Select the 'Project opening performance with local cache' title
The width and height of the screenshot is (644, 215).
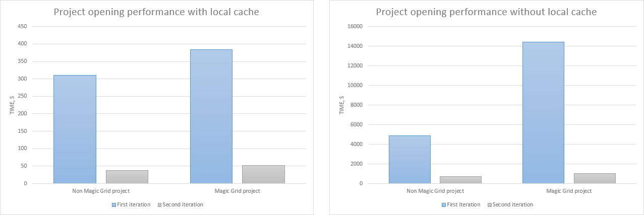tap(156, 12)
